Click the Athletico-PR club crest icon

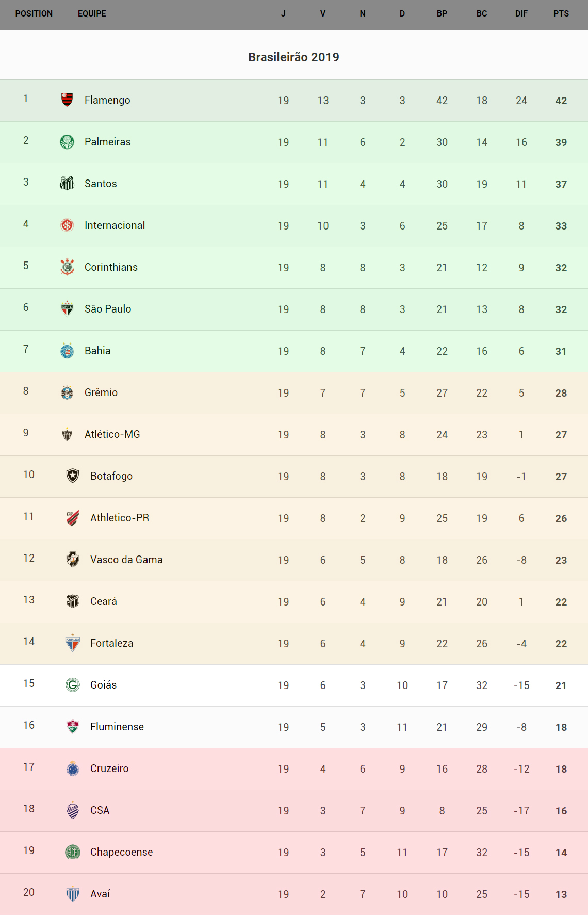coord(73,517)
